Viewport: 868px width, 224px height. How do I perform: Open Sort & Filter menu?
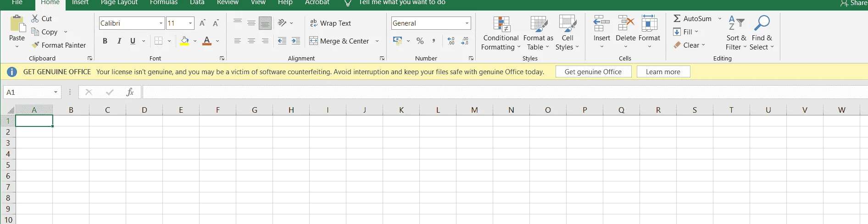[736, 33]
